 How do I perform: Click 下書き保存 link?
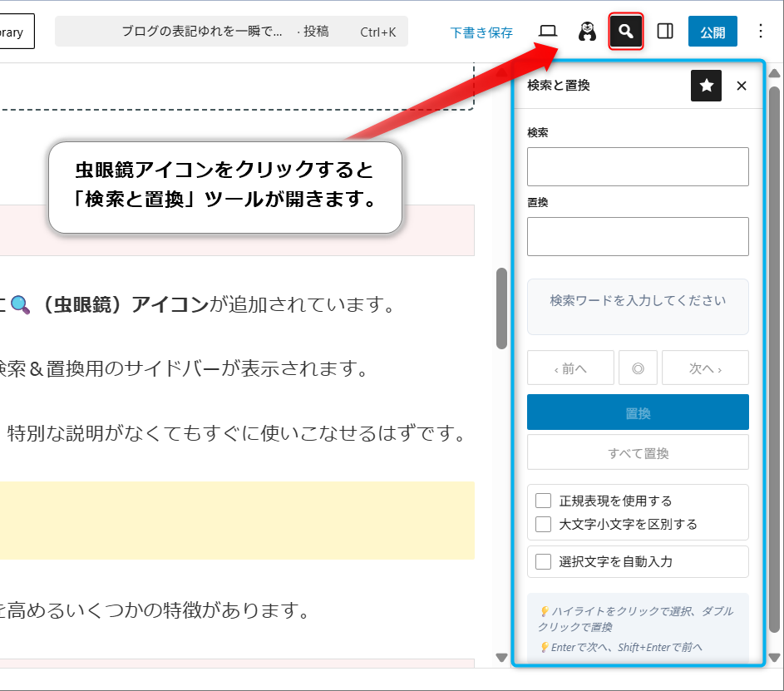(x=481, y=32)
